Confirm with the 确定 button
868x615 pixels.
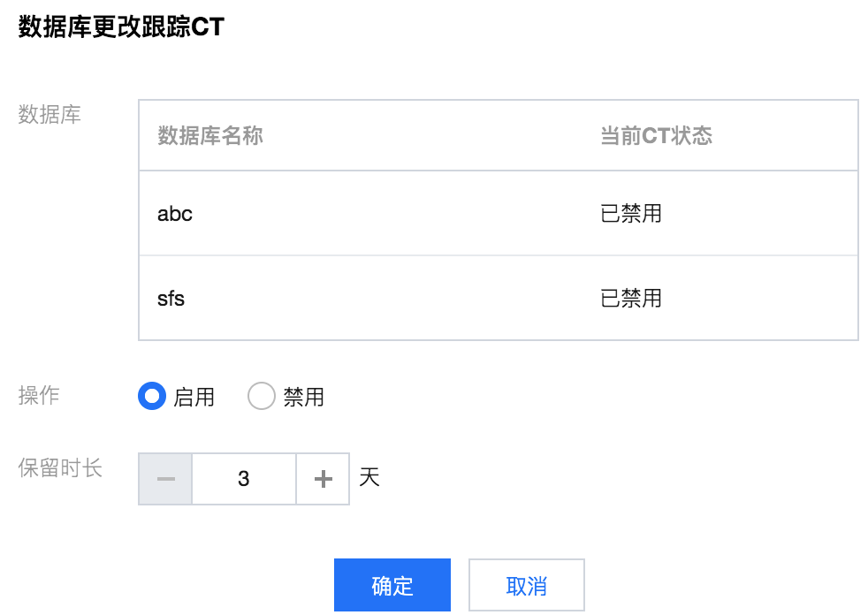pyautogui.click(x=392, y=585)
